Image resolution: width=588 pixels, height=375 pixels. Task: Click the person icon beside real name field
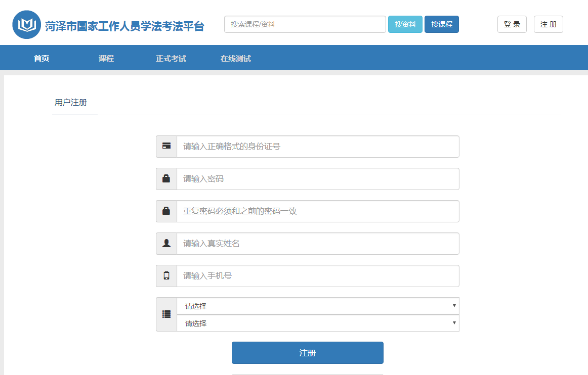tap(166, 243)
